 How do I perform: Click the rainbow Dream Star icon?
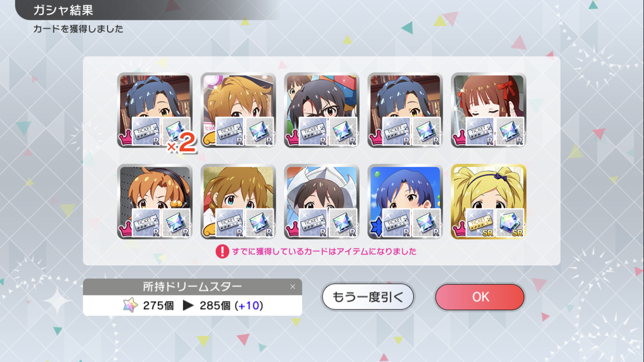(x=130, y=306)
